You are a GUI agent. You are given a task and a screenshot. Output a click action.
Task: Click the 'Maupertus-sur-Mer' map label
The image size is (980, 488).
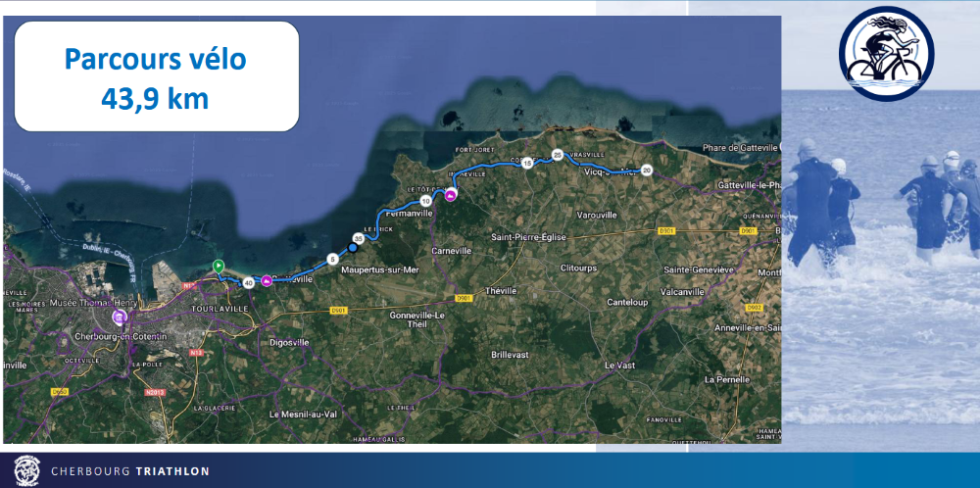(x=380, y=270)
